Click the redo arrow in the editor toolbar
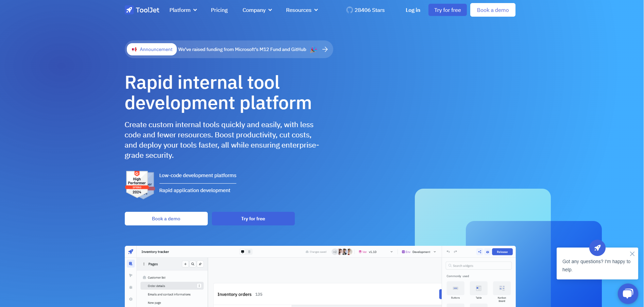This screenshot has height=307, width=644. pyautogui.click(x=455, y=252)
